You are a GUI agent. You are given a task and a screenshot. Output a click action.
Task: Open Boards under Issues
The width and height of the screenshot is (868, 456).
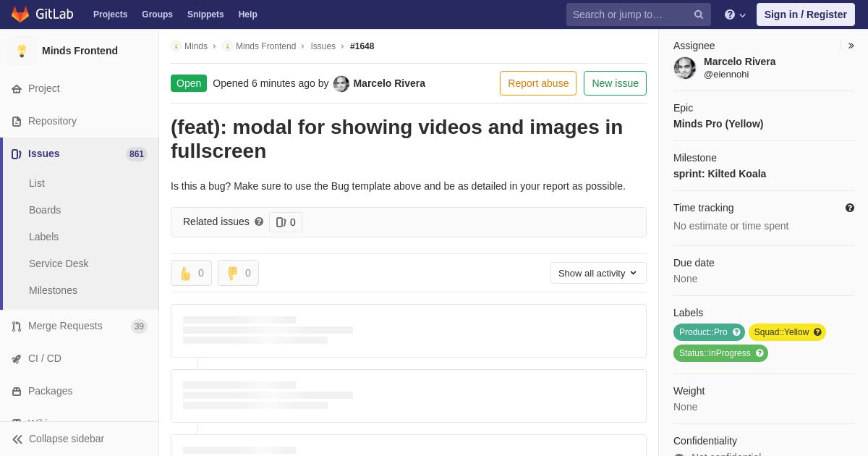(45, 210)
